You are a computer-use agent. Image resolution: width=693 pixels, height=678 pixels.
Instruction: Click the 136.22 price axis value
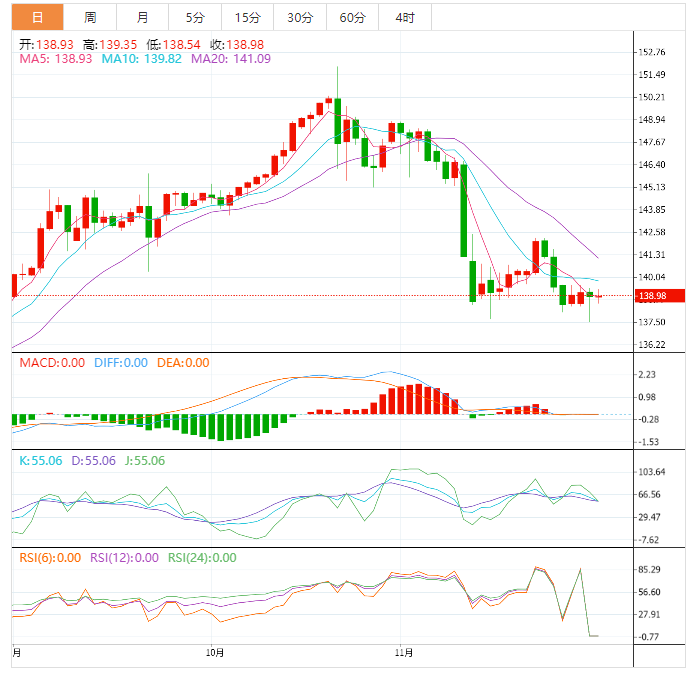click(x=651, y=344)
